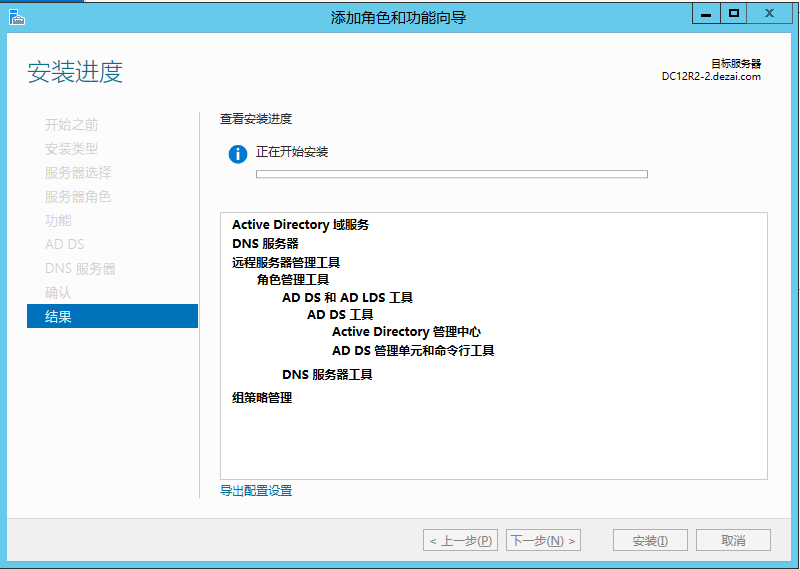800x569 pixels.
Task: Select the 安装类型 step
Action: [71, 149]
